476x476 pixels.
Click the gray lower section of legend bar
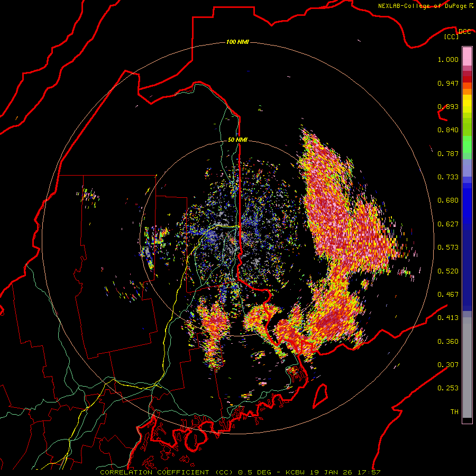(x=467, y=368)
